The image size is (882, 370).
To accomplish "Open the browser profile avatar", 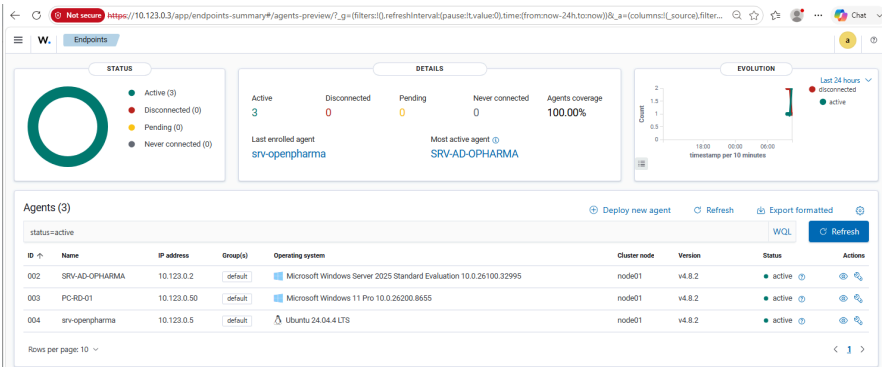I will pos(796,16).
